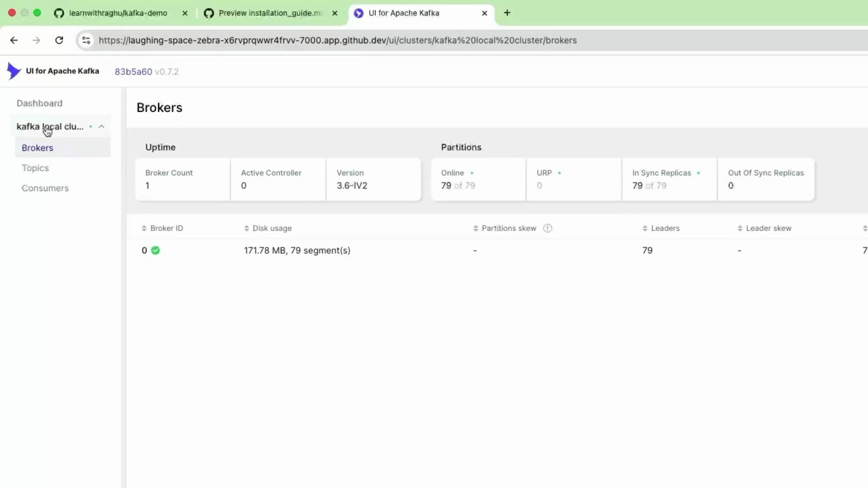
Task: Click the 171.78 MB disk usage value
Action: (x=297, y=250)
